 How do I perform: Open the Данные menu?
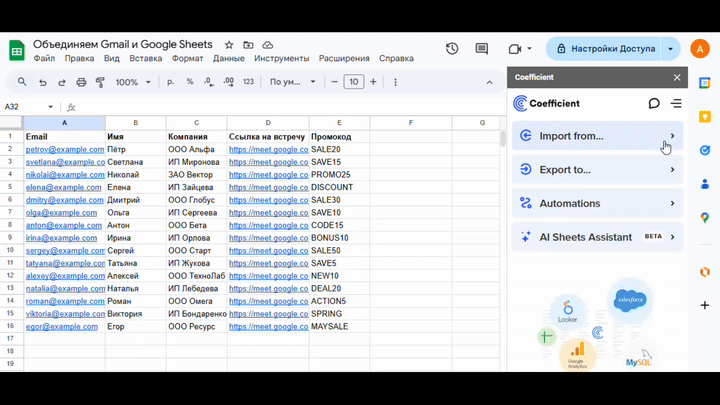(x=229, y=58)
